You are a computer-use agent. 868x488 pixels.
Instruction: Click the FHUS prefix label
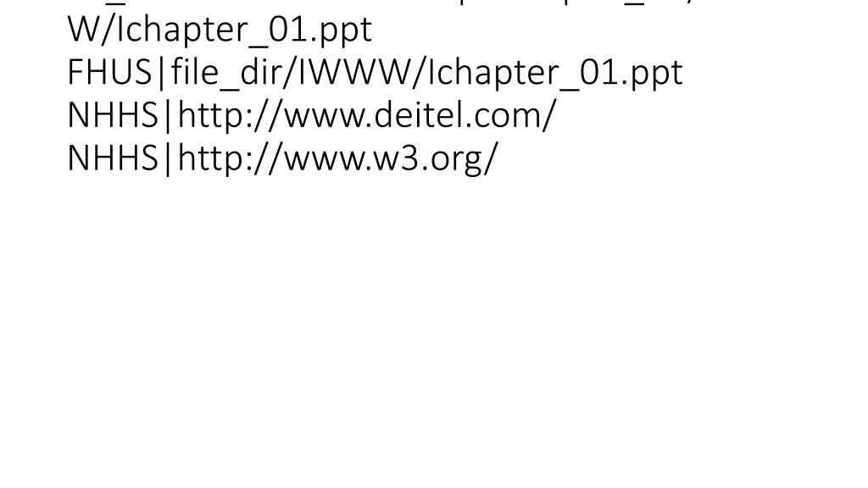coord(109,73)
